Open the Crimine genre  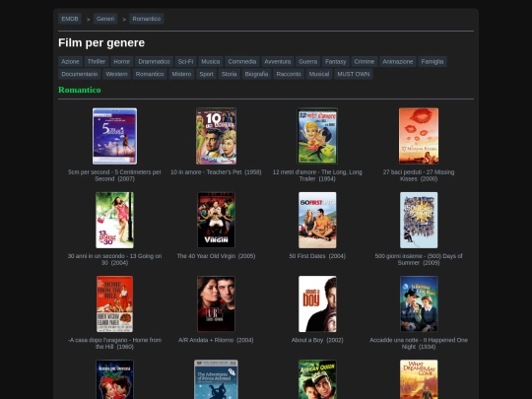[365, 62]
